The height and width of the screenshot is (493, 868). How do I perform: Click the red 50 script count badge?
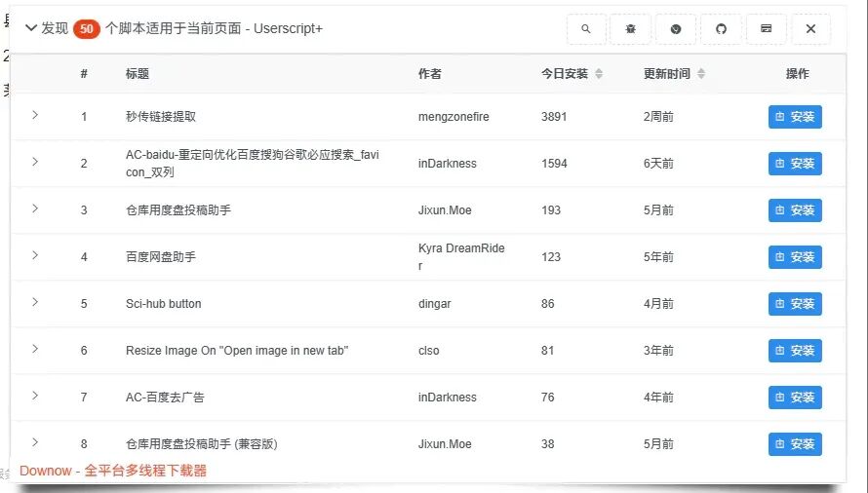pos(87,29)
